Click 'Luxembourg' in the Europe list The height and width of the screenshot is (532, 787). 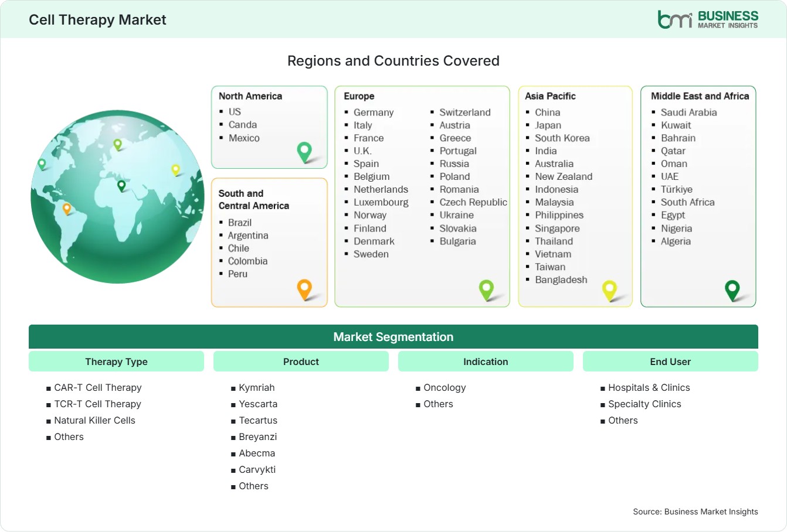tap(381, 203)
